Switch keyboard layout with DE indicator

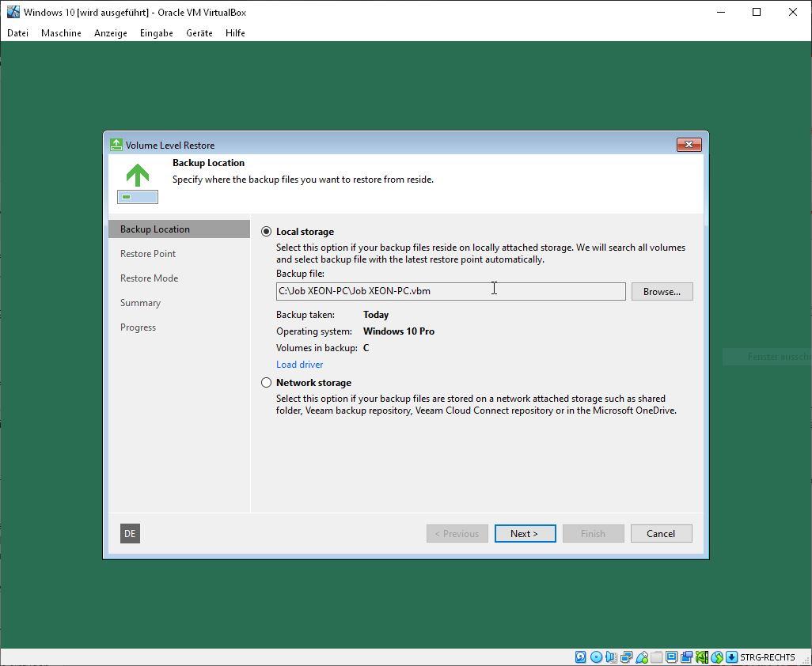pyautogui.click(x=130, y=534)
